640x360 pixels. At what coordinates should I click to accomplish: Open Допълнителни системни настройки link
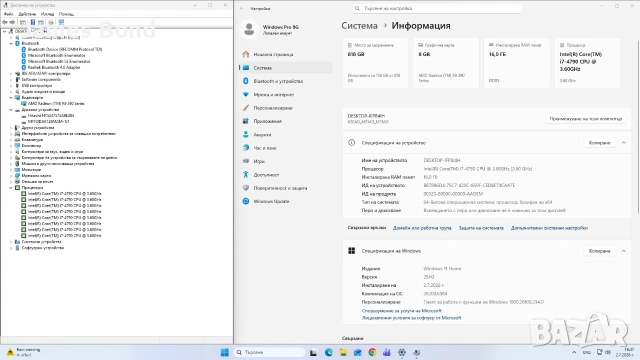click(549, 228)
